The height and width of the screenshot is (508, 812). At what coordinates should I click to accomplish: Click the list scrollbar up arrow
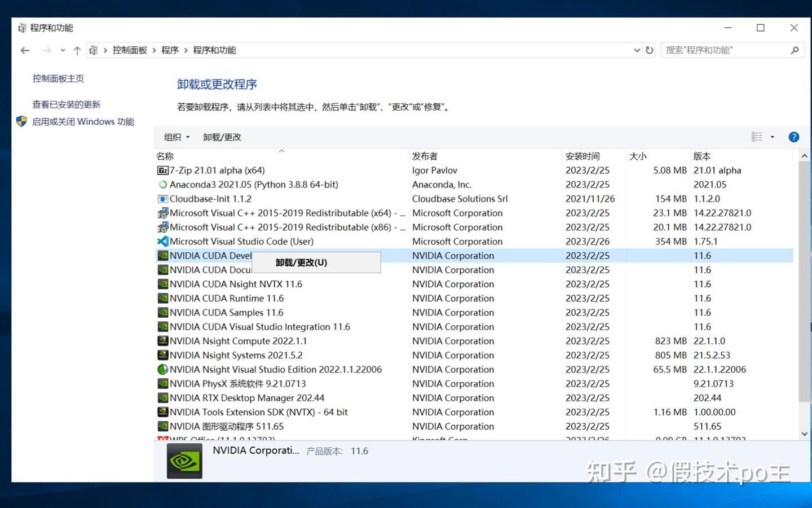[x=805, y=156]
